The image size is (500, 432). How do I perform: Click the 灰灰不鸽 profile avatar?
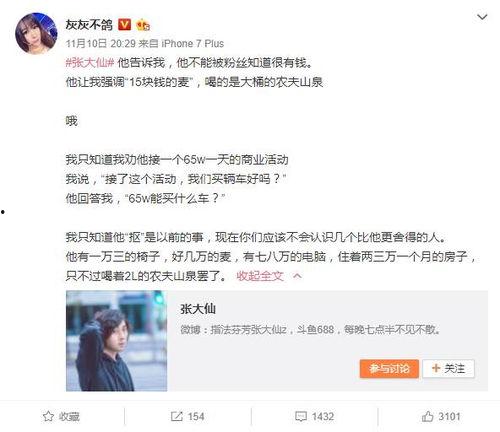(36, 33)
